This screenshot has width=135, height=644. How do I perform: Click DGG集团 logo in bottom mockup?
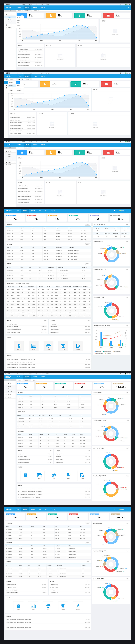pos(9,509)
